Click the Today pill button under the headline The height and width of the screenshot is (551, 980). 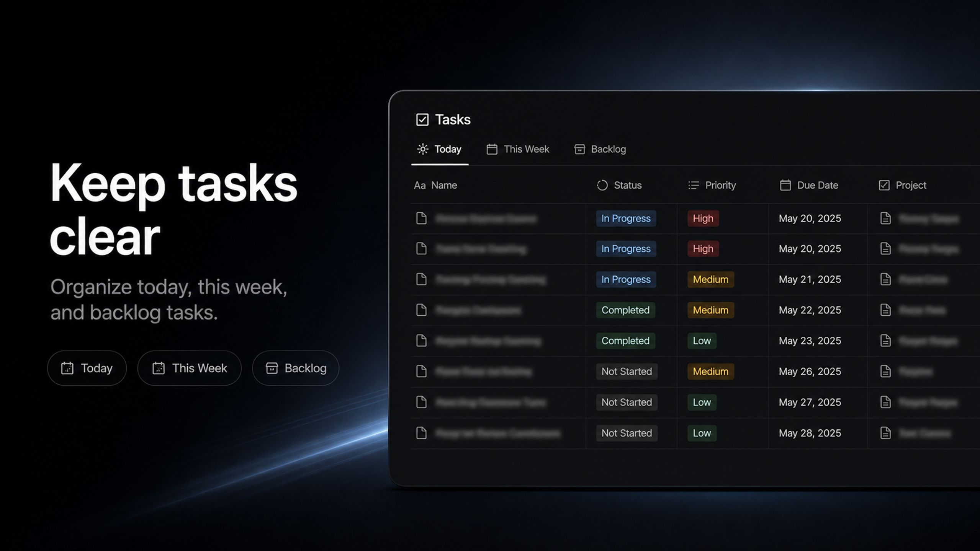(87, 368)
